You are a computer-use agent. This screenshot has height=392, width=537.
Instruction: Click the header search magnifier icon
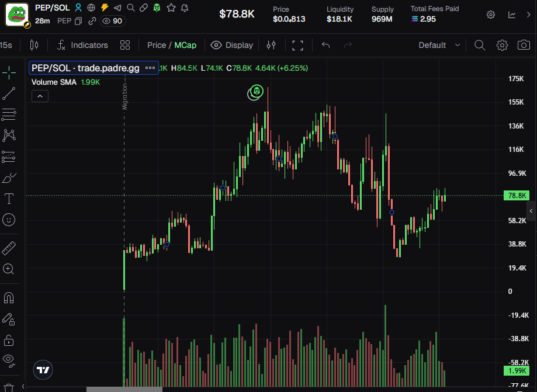click(130, 8)
